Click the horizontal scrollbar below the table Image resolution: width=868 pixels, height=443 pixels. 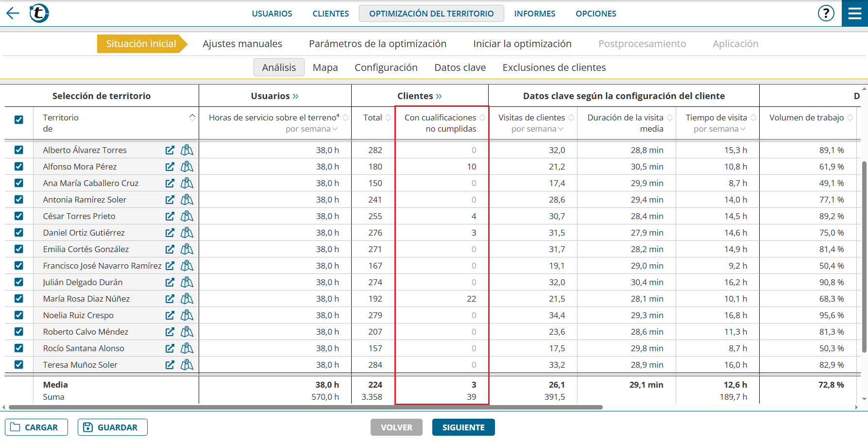[306, 408]
